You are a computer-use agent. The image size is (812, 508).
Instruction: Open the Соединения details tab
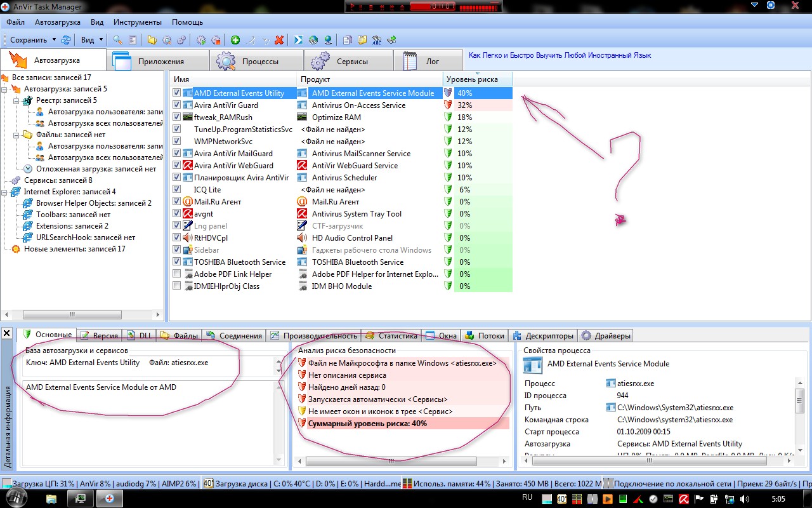coord(234,335)
